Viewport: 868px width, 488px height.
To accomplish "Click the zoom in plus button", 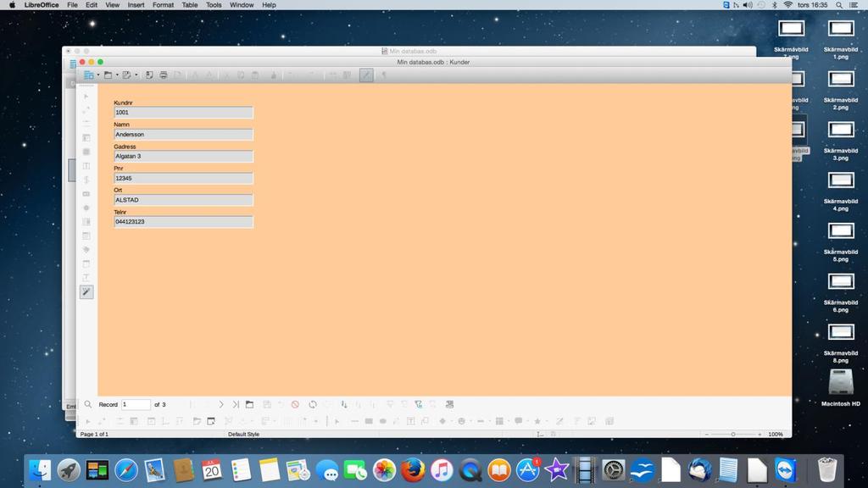I will 759,435.
